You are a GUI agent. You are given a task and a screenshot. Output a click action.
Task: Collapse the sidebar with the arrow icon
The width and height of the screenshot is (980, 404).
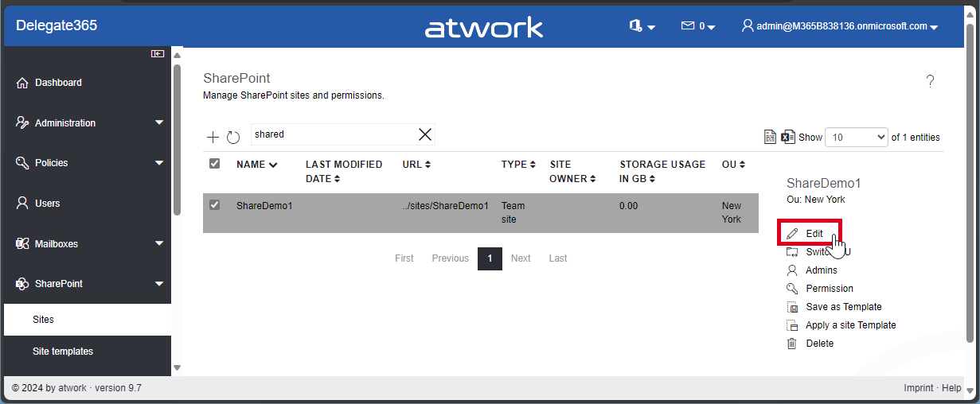[158, 54]
